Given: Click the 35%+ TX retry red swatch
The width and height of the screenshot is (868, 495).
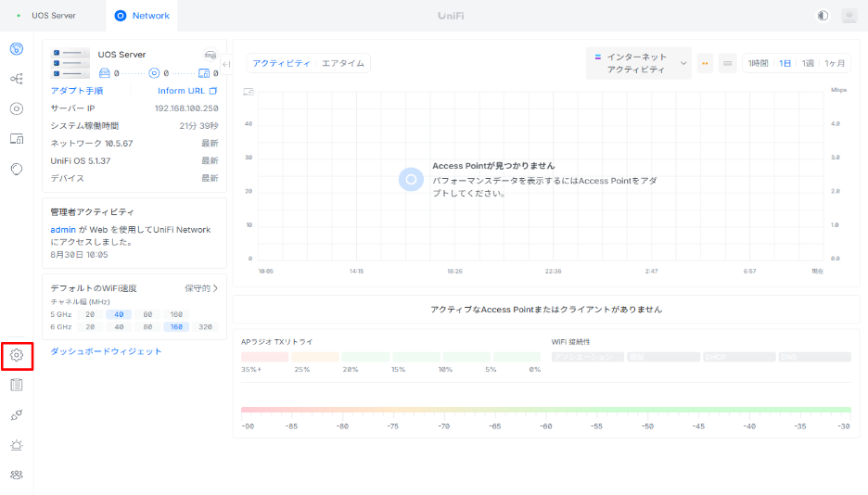Looking at the screenshot, I should coord(264,357).
